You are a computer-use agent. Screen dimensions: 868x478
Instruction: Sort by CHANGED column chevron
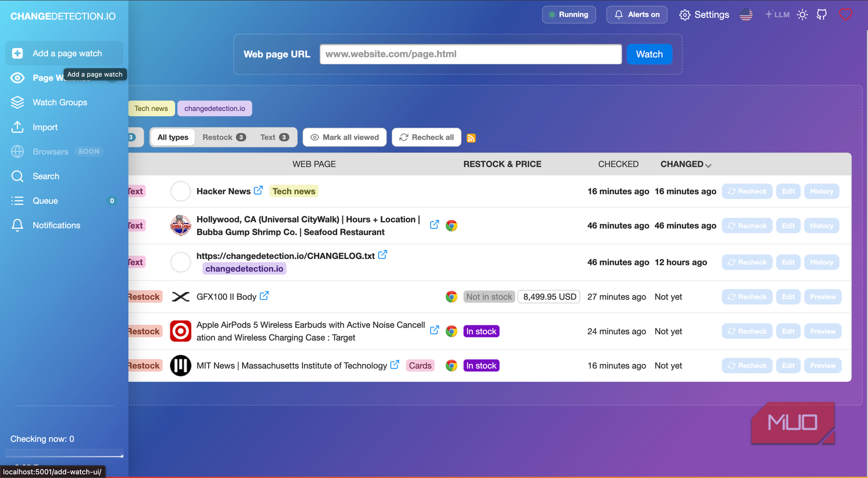(x=708, y=165)
